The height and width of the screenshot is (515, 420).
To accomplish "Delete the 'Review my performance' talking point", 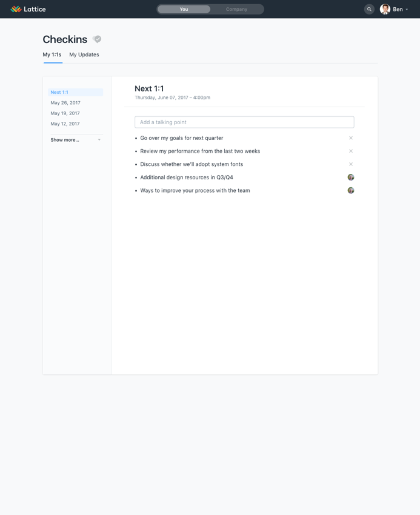I will [x=351, y=151].
